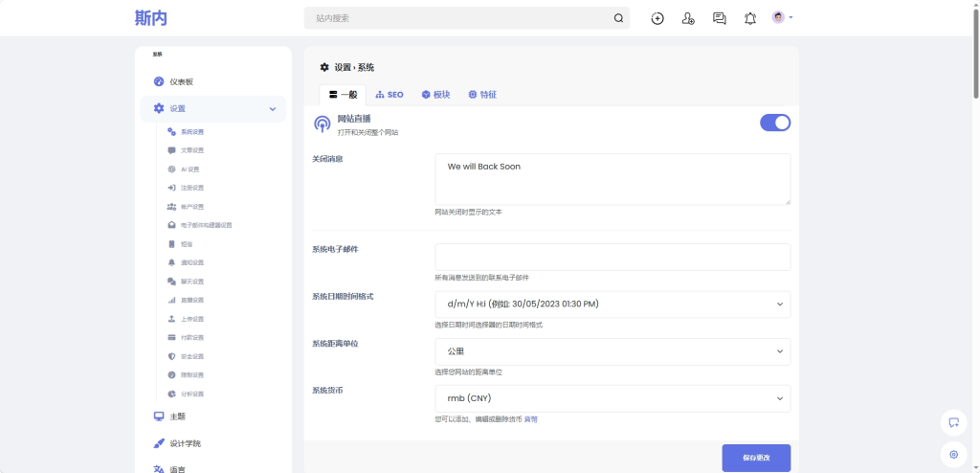Click the gear icon beside 设置 in sidebar
This screenshot has width=980, height=473.
(x=159, y=108)
